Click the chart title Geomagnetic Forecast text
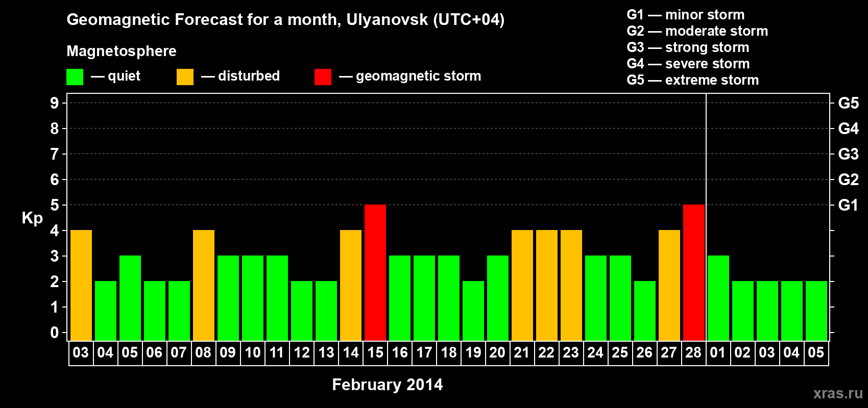This screenshot has height=408, width=868. pyautogui.click(x=285, y=20)
